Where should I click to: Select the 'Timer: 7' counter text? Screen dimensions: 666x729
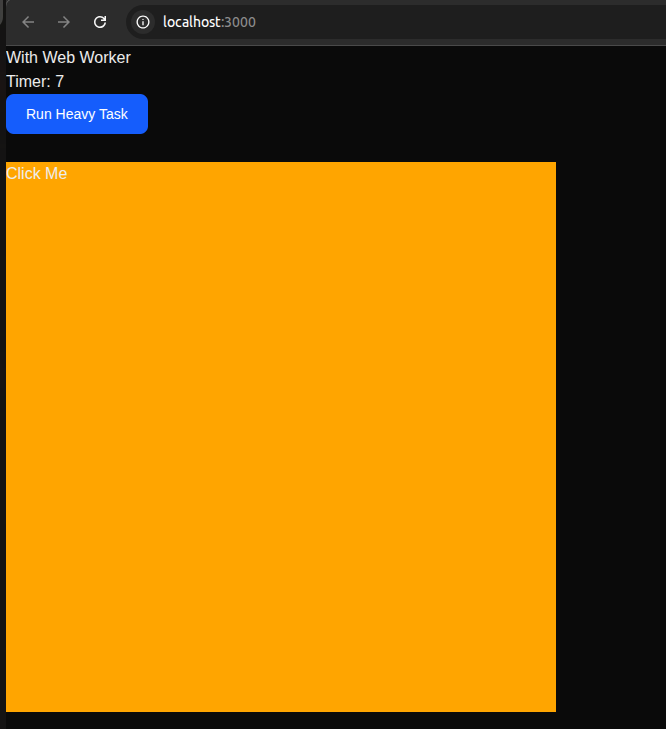35,81
